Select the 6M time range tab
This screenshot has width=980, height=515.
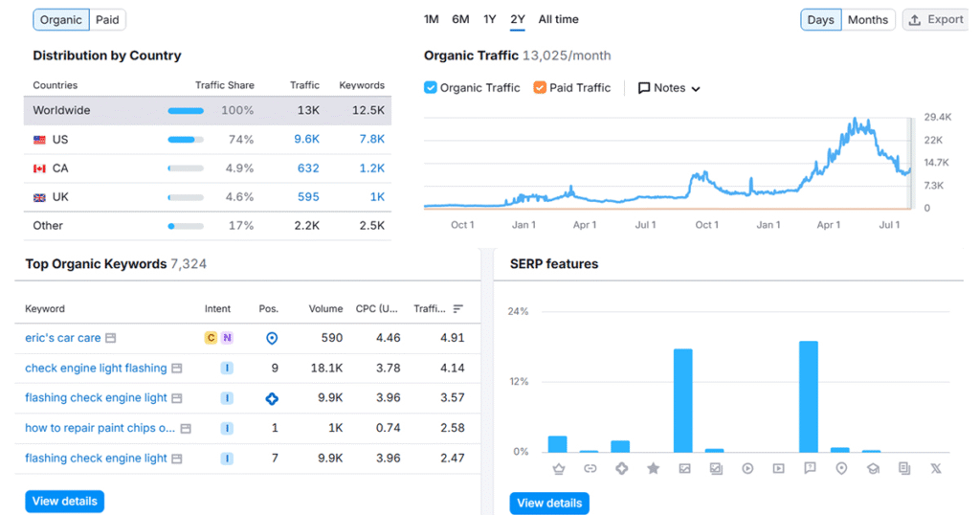[460, 19]
